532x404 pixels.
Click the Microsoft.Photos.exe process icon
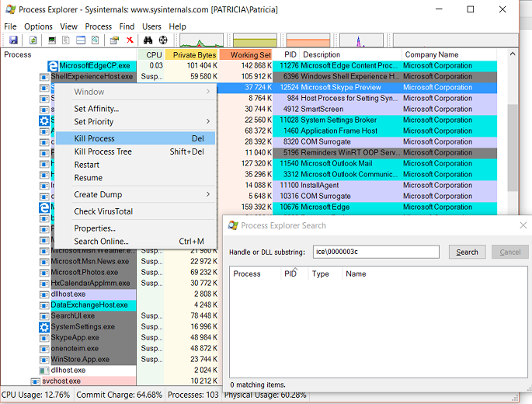[x=44, y=273]
